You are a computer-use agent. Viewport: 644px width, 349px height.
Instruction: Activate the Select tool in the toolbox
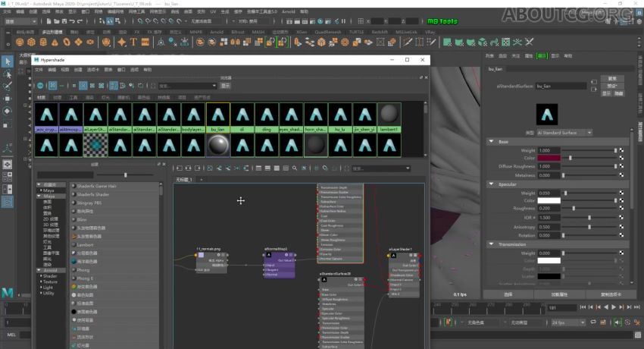[x=8, y=61]
